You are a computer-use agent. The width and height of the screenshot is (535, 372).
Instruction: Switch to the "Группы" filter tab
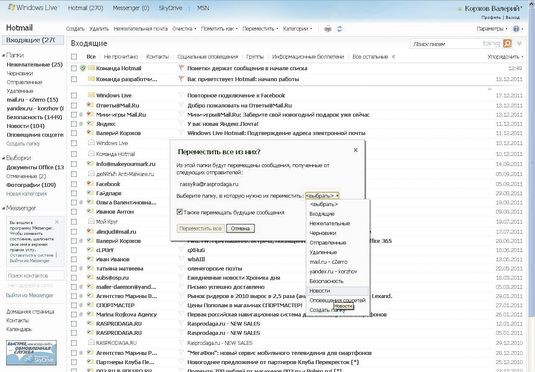[x=255, y=57]
